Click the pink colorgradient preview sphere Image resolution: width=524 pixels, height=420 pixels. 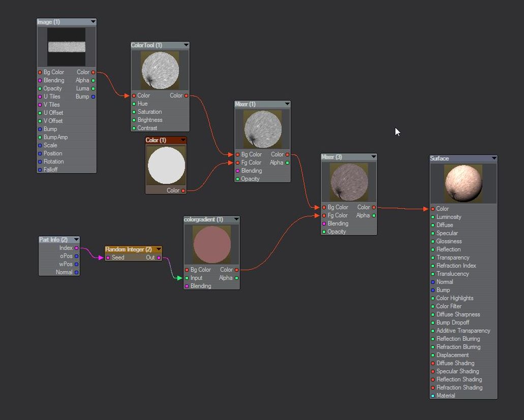tap(211, 245)
